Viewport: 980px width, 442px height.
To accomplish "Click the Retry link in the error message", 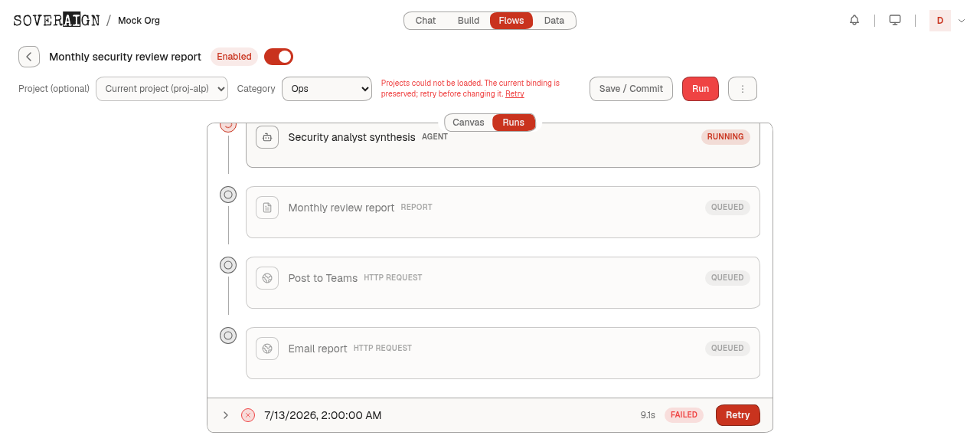I will point(514,94).
